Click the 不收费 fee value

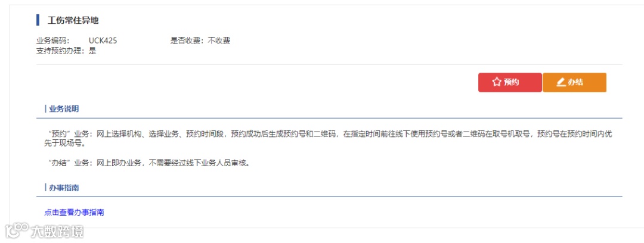pyautogui.click(x=219, y=40)
